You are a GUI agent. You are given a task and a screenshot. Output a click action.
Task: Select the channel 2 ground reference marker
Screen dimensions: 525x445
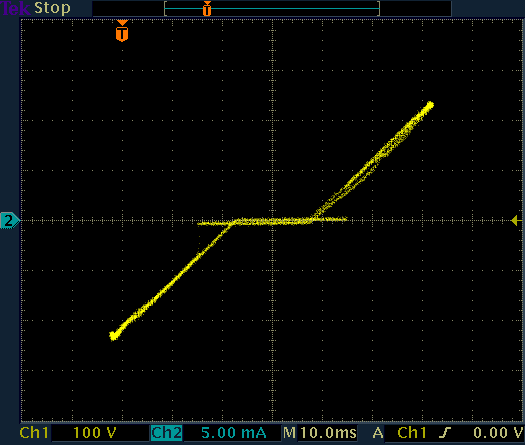10,220
